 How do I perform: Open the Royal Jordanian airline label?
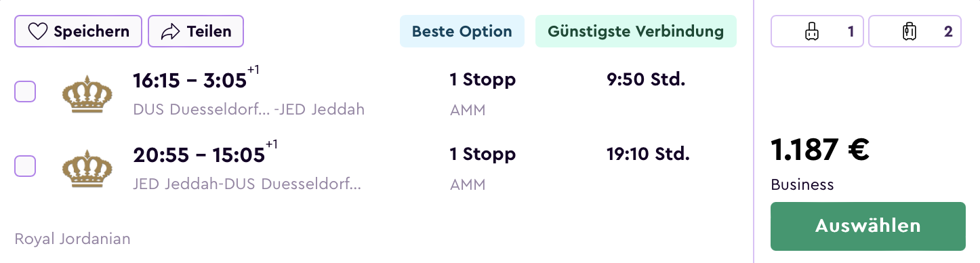click(73, 239)
